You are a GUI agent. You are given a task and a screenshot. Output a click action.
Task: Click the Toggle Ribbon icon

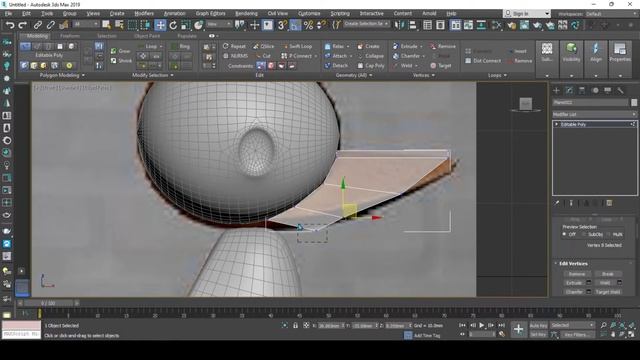point(455,25)
